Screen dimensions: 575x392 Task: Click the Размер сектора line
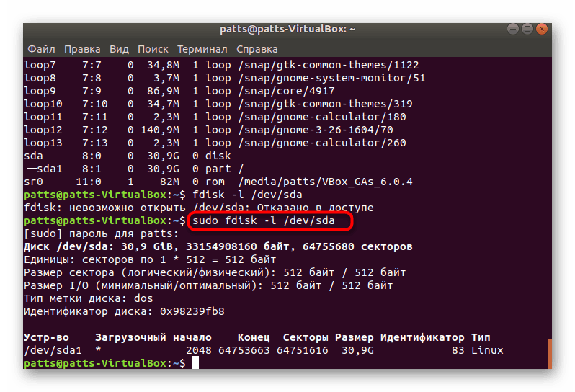click(x=215, y=272)
